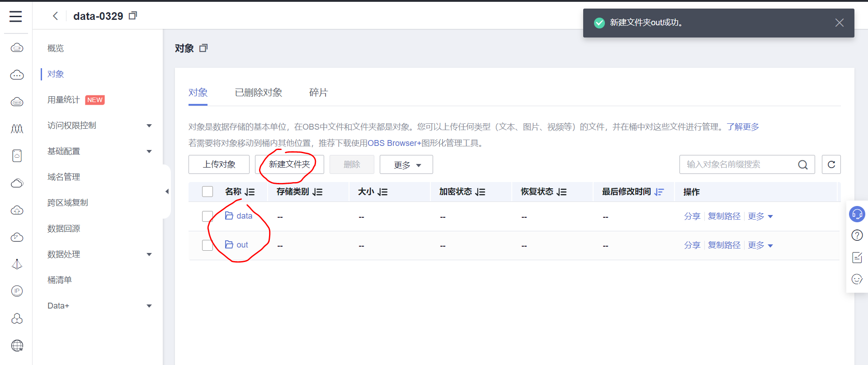Copy the bucket name data-0329
The width and height of the screenshot is (868, 365).
[133, 16]
